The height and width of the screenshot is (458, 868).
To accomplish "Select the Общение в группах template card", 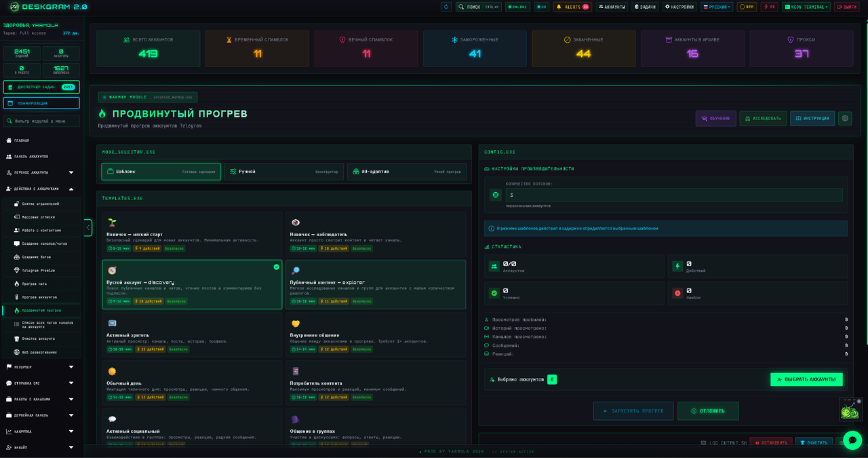I will coord(376,427).
